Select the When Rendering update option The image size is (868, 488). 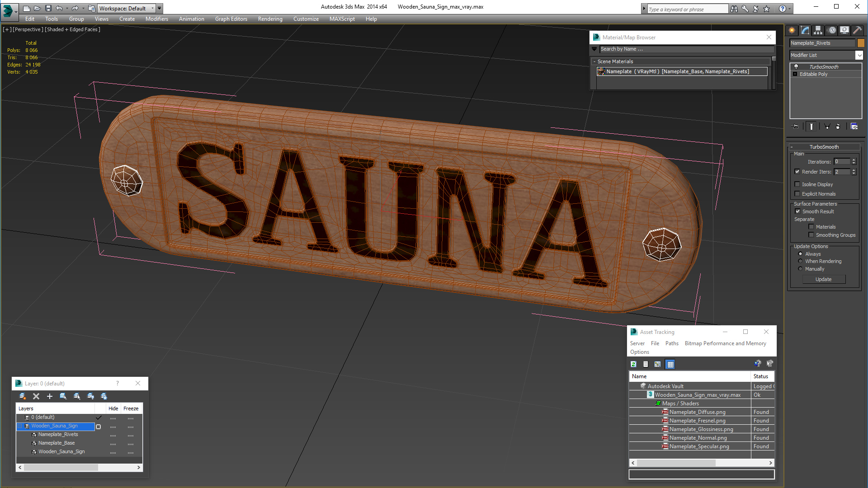(x=800, y=261)
